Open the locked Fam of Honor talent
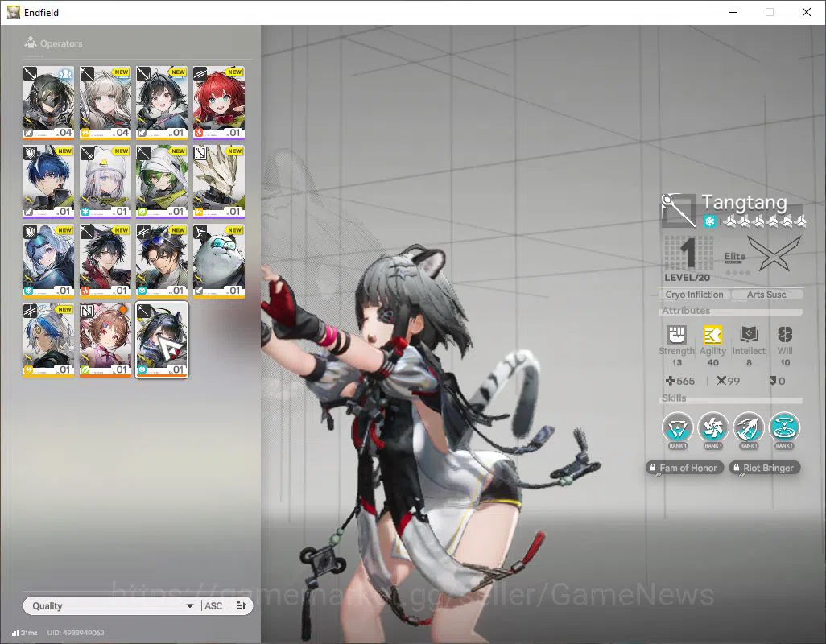 684,468
